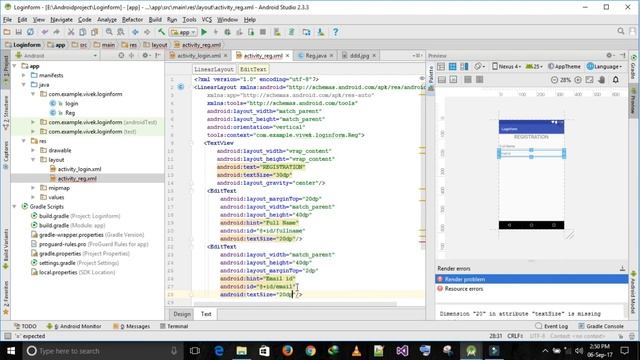Open the app run configuration dropdown
This screenshot has width=640, height=360.
pyautogui.click(x=183, y=32)
